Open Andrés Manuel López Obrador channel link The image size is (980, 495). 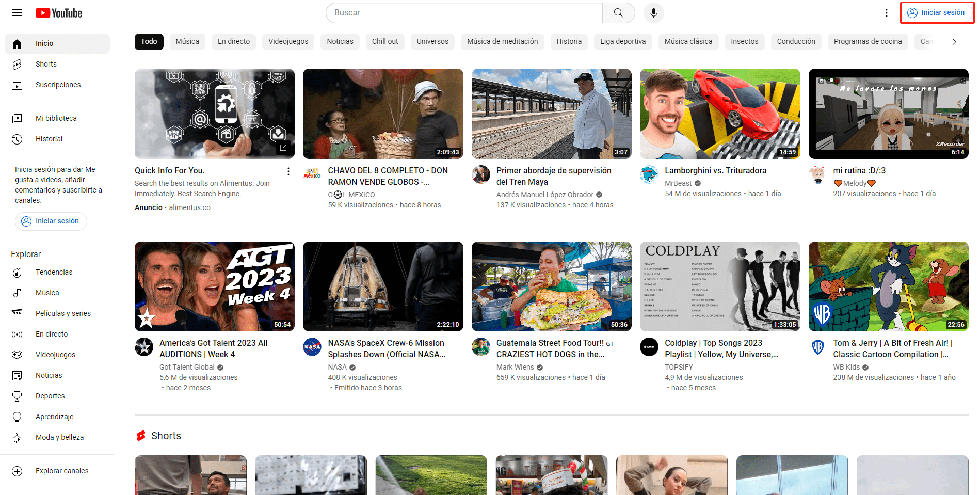[544, 195]
